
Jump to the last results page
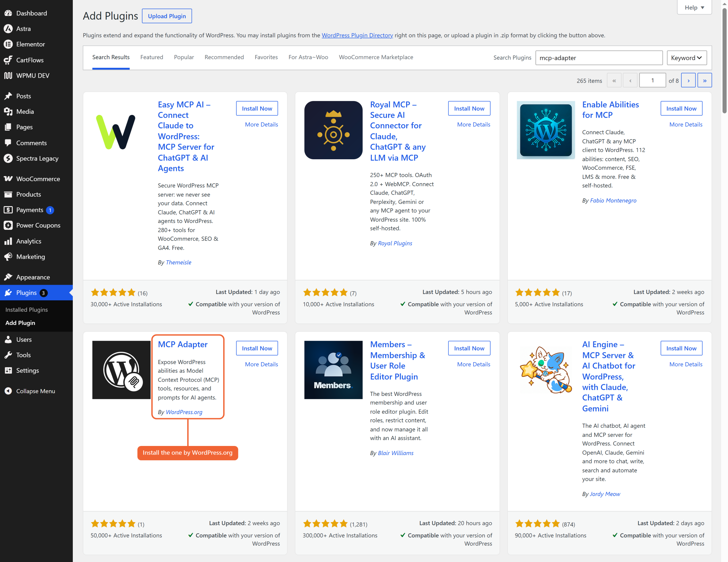[x=704, y=80]
